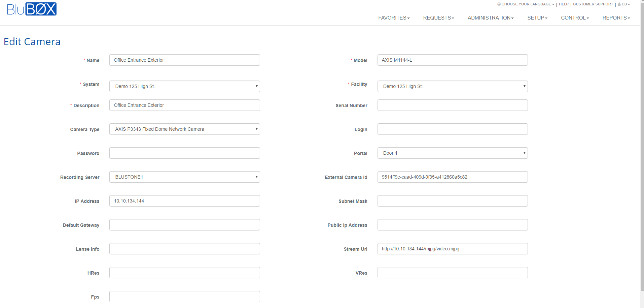Click the Help link
Image resolution: width=644 pixels, height=308 pixels.
[x=564, y=4]
